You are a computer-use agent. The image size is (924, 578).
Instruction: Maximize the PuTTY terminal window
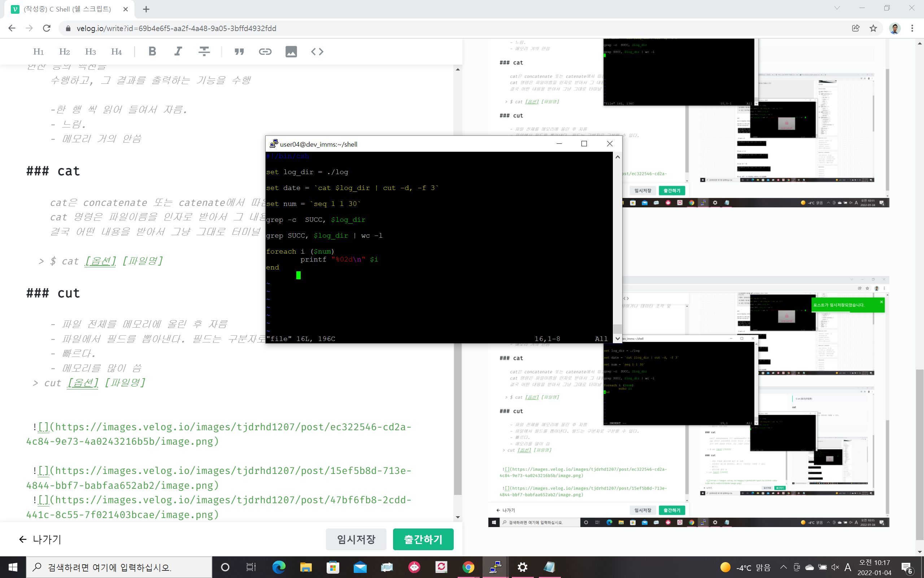coord(584,144)
